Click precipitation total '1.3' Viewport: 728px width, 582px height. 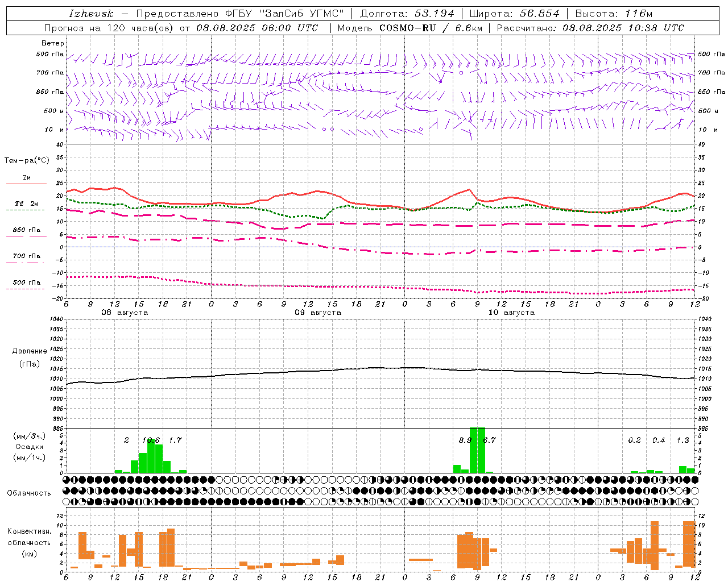(x=683, y=440)
